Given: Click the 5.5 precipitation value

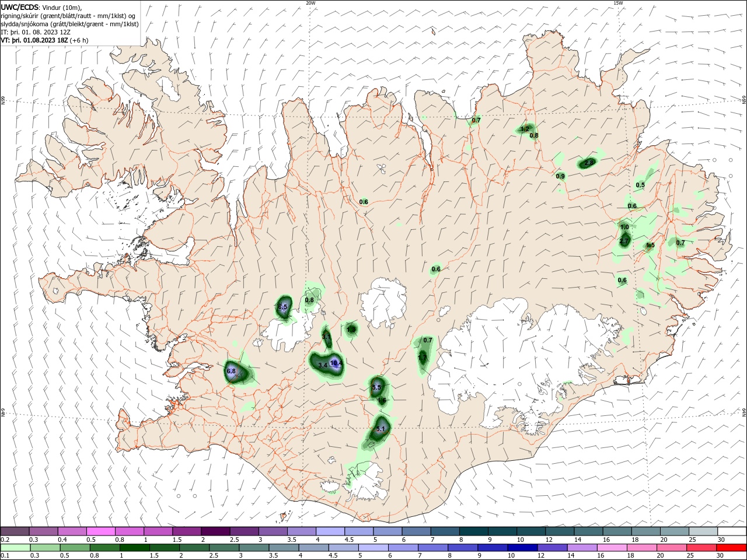Looking at the screenshot, I should (x=376, y=387).
